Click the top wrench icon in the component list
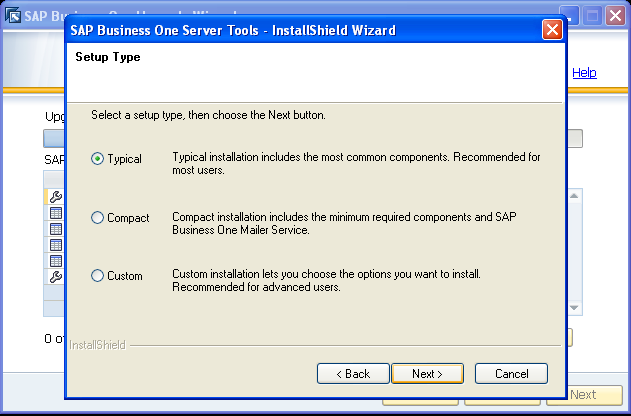The height and width of the screenshot is (416, 631). tap(56, 197)
